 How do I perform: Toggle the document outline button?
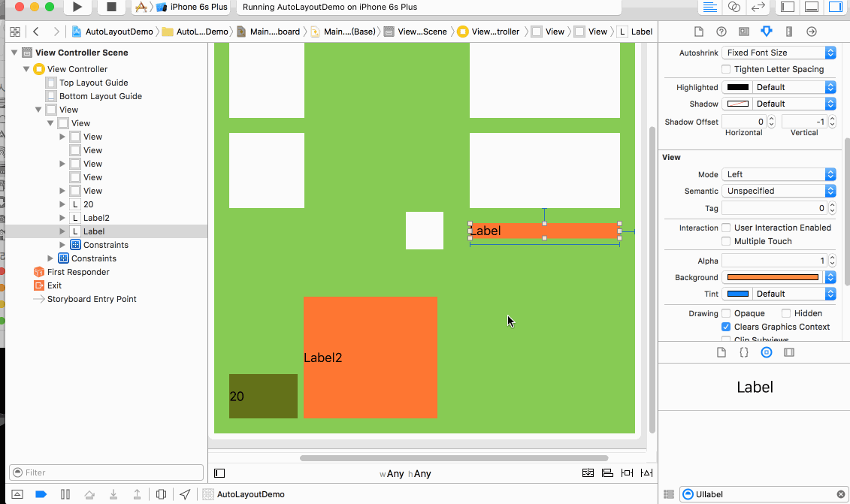tap(219, 473)
